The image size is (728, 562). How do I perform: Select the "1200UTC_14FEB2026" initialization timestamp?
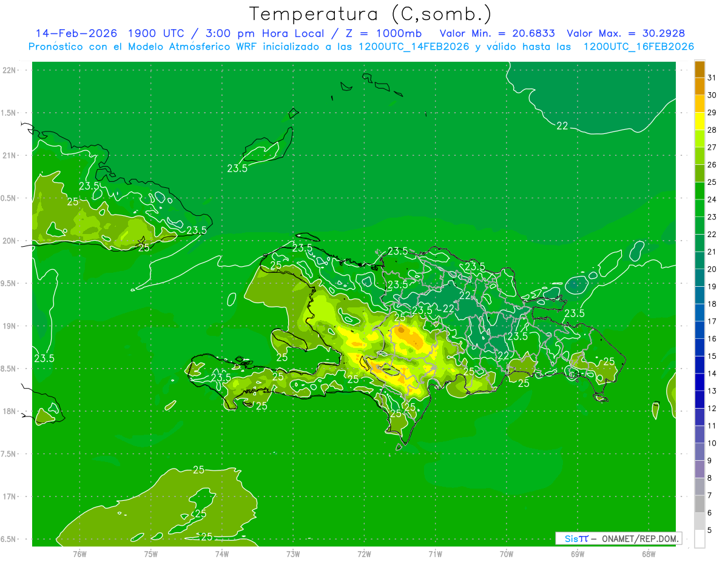tap(414, 47)
